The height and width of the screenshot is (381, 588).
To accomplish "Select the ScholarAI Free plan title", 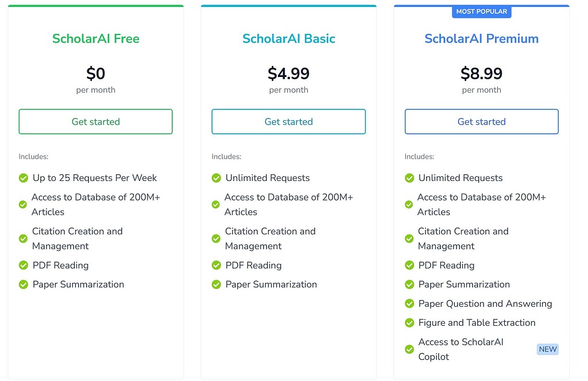I will click(95, 39).
